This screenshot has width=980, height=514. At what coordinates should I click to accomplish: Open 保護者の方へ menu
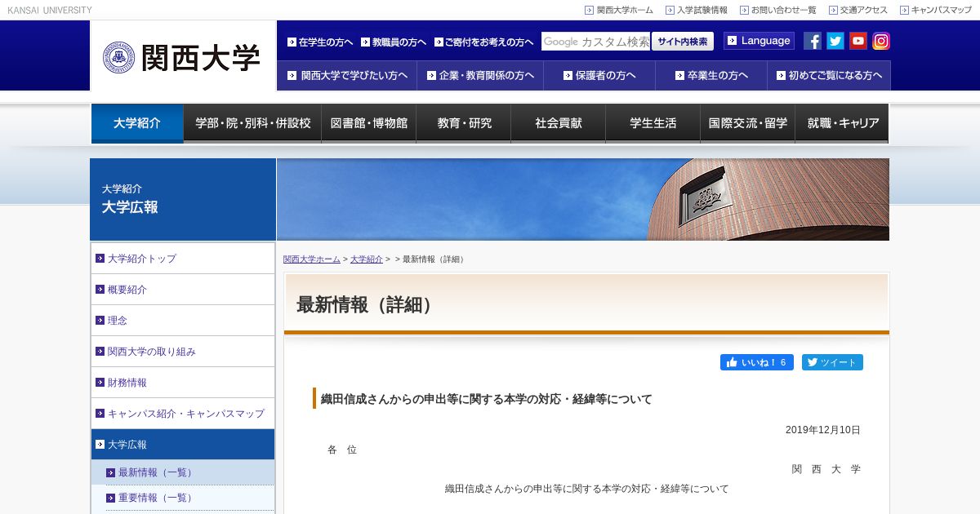point(599,75)
